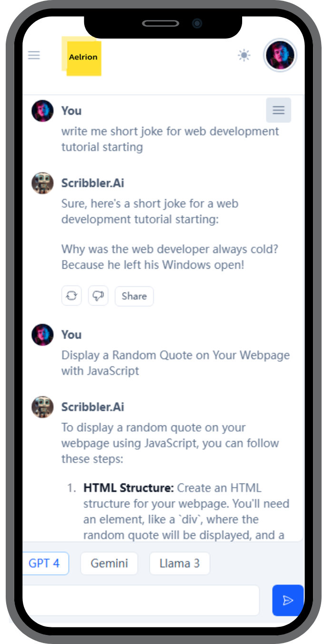Click the Scribbler.Ai robot avatar above the joke
This screenshot has width=333, height=644.
click(x=42, y=183)
